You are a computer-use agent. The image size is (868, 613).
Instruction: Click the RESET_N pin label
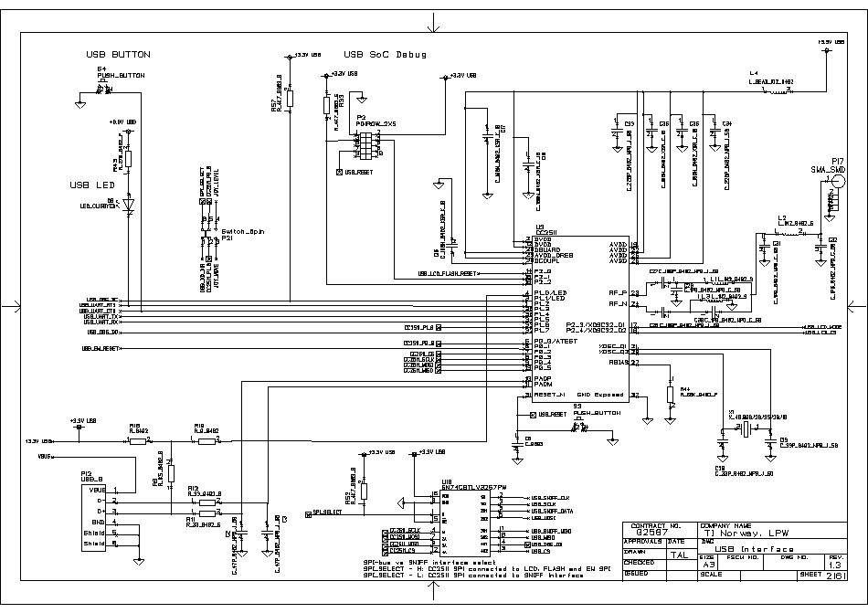tap(549, 395)
